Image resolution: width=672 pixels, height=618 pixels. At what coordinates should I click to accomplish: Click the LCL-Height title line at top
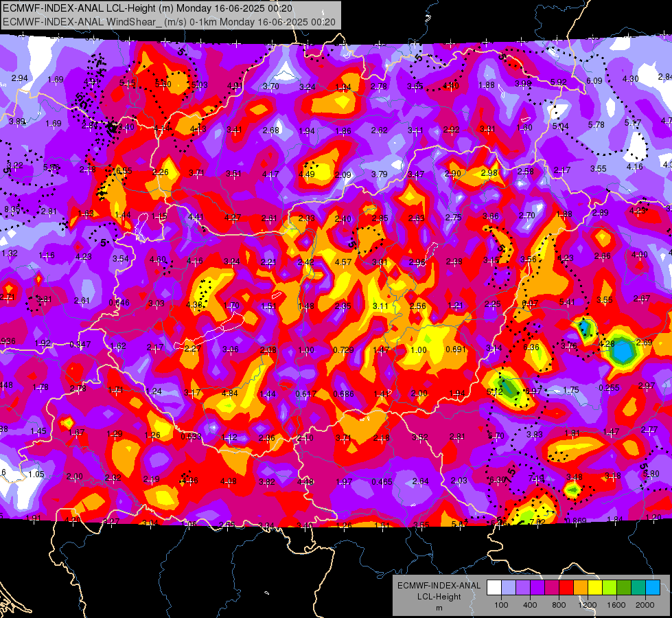pyautogui.click(x=148, y=8)
